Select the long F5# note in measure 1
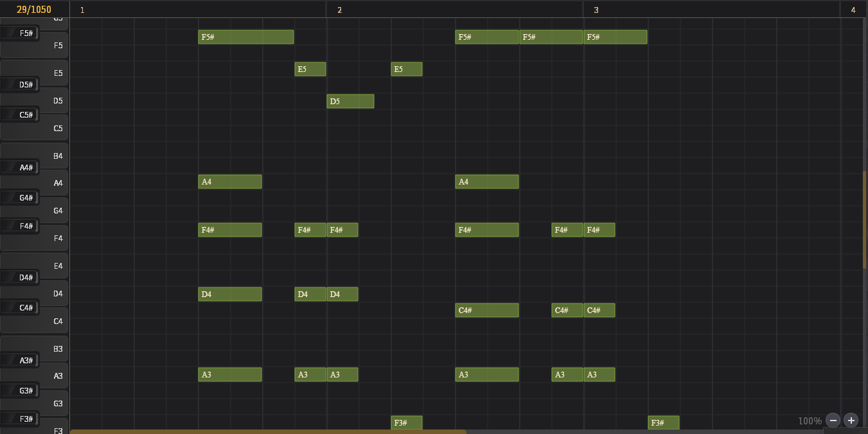868x434 pixels. pyautogui.click(x=245, y=37)
